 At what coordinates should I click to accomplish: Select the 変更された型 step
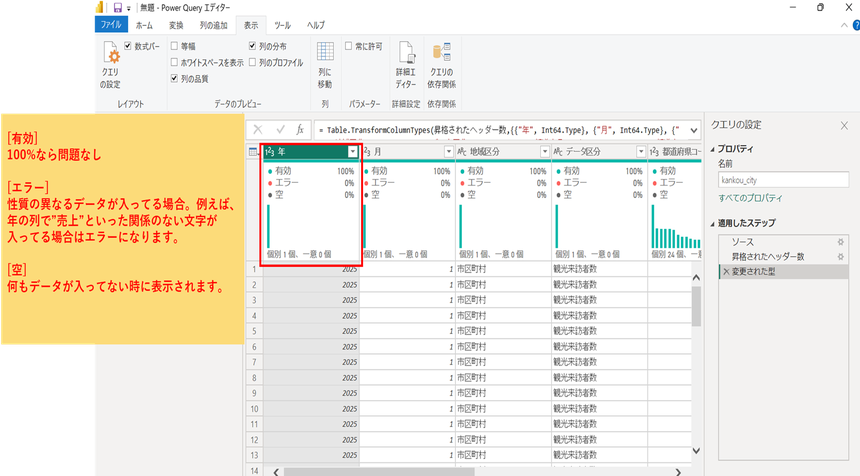click(784, 271)
